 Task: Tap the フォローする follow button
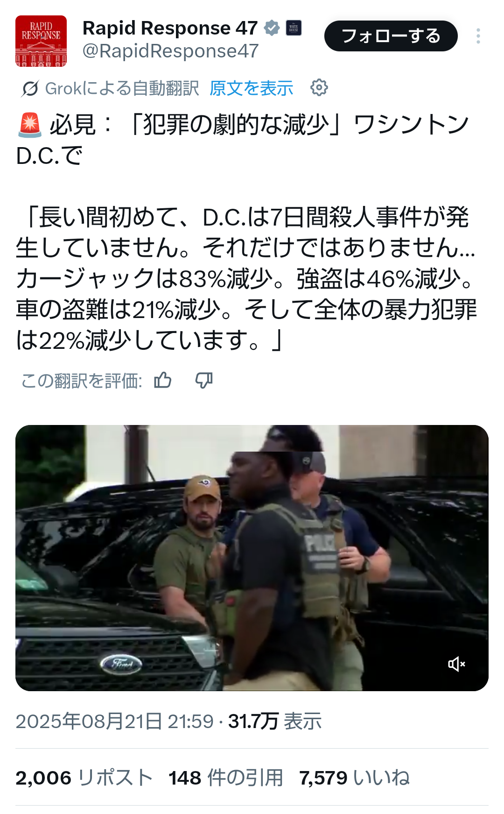tap(391, 36)
